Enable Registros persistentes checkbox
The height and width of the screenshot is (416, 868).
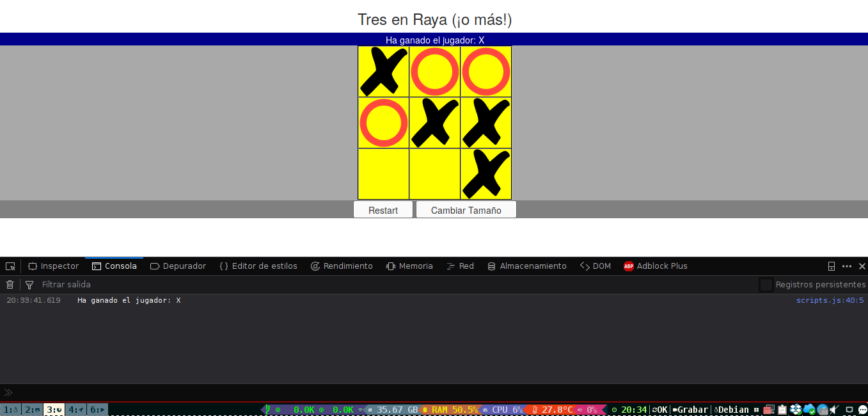766,285
